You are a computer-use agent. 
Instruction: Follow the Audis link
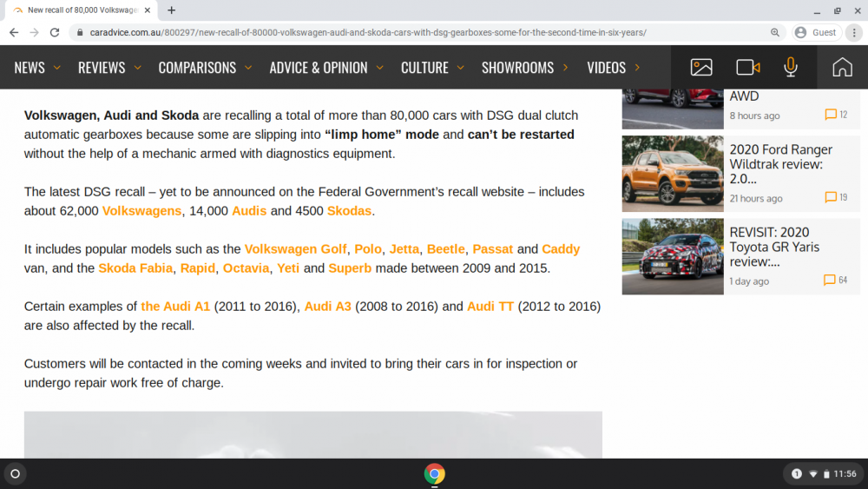click(x=249, y=211)
